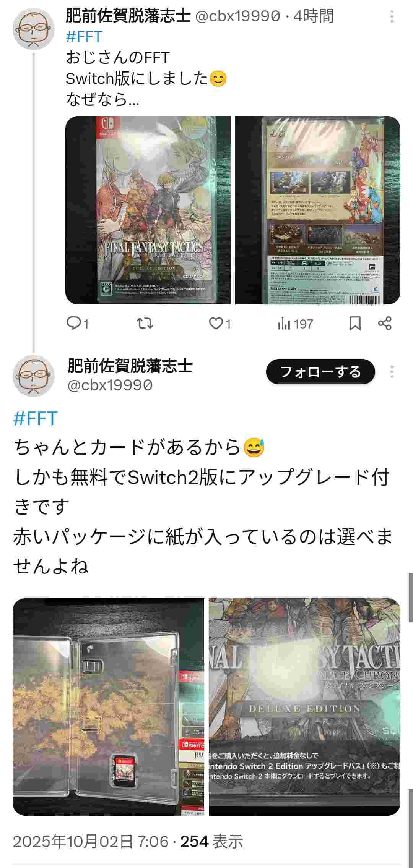Share the first tweet via share icon
413x868 pixels.
click(385, 324)
